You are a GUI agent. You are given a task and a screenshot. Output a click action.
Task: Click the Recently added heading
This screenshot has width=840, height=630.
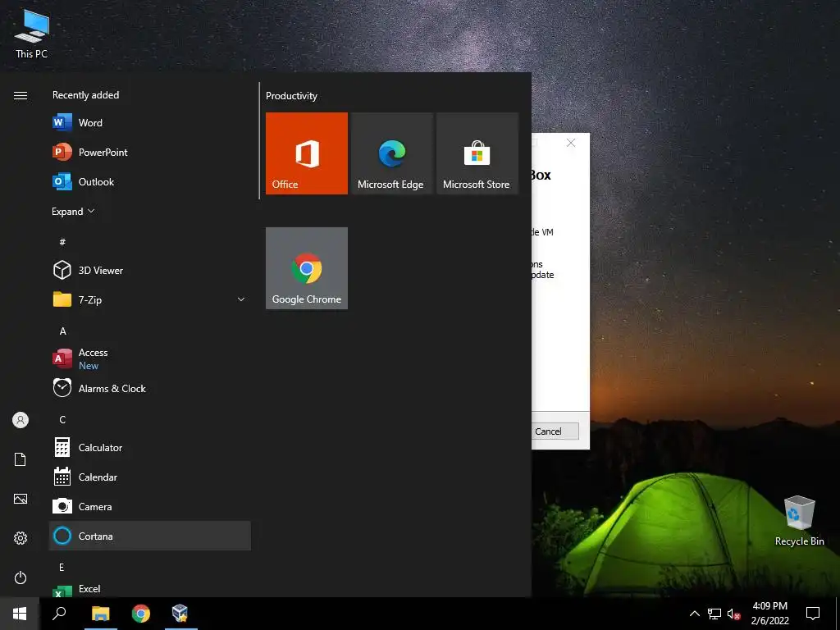(85, 95)
